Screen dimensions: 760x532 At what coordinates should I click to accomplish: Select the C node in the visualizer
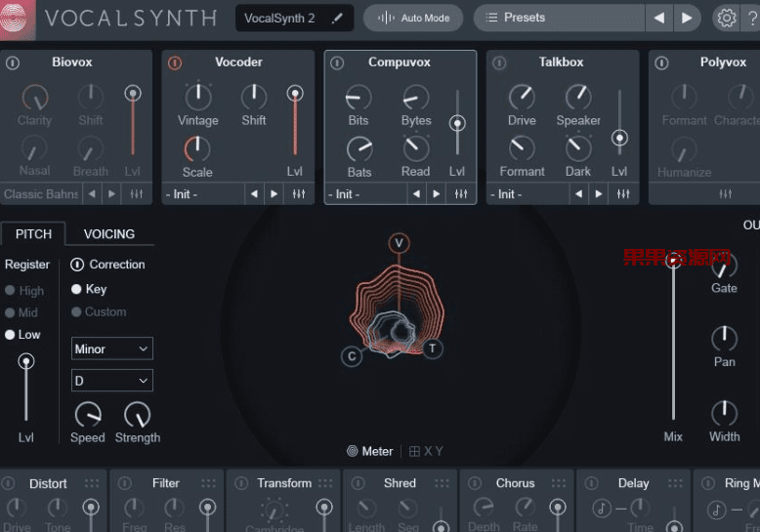[x=352, y=356]
